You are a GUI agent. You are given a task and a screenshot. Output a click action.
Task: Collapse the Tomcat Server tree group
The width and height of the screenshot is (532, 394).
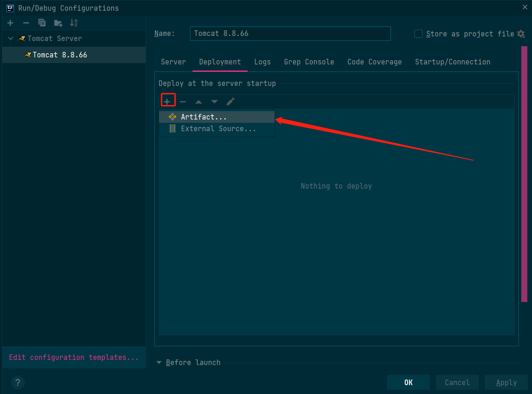[11, 38]
